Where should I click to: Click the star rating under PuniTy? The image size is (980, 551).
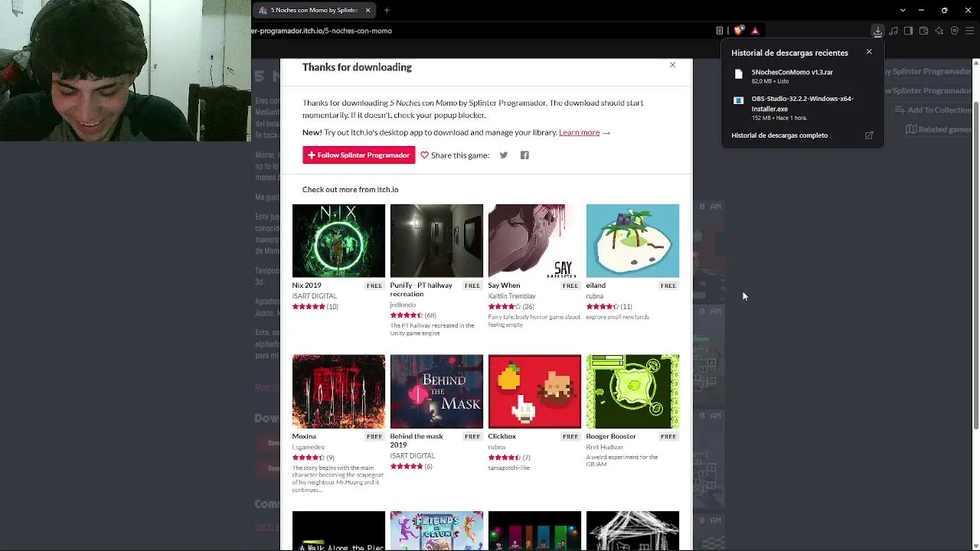407,315
